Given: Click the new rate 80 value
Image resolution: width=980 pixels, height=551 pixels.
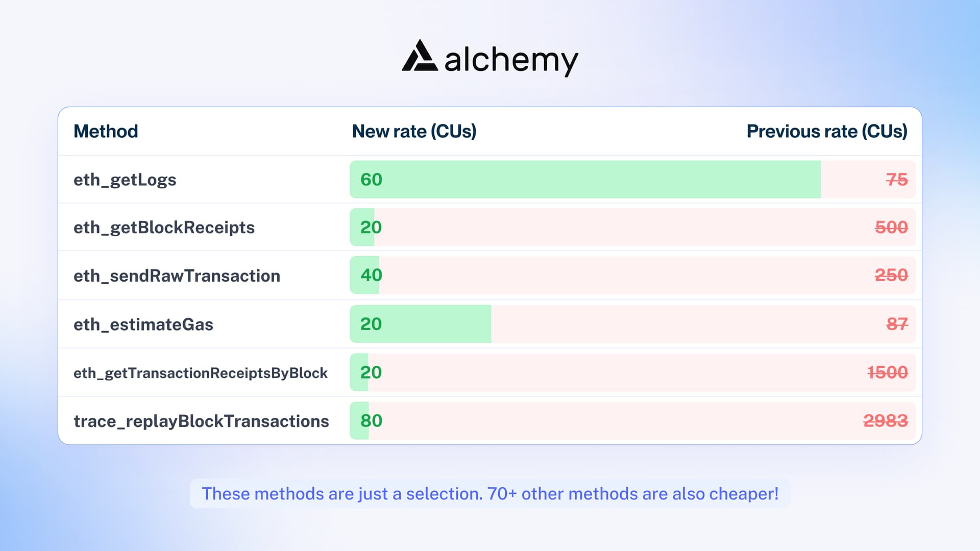Looking at the screenshot, I should [x=371, y=421].
